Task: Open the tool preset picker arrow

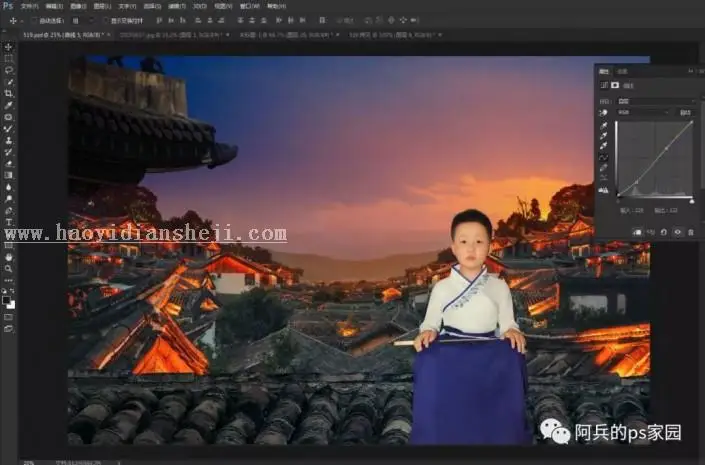Action: pos(22,21)
